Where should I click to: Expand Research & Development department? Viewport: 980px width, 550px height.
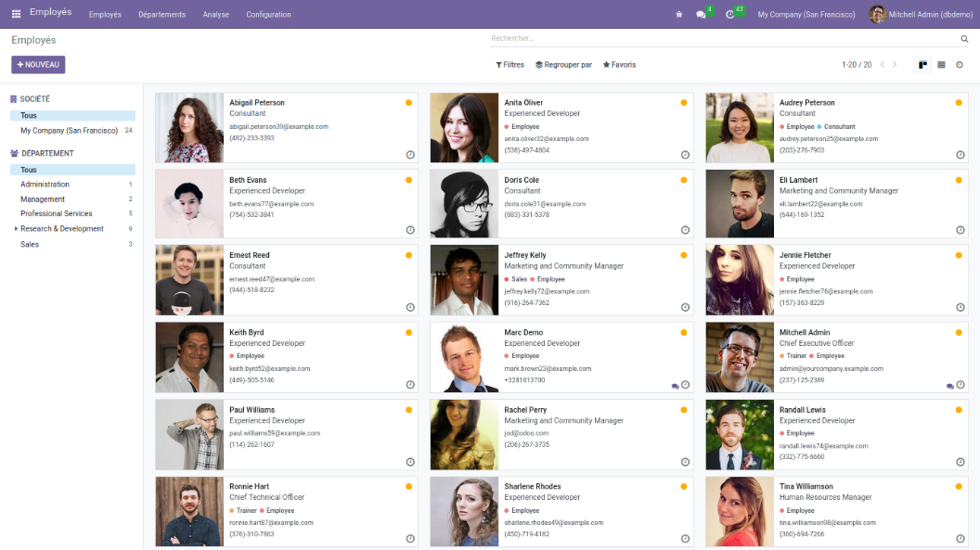tap(16, 229)
